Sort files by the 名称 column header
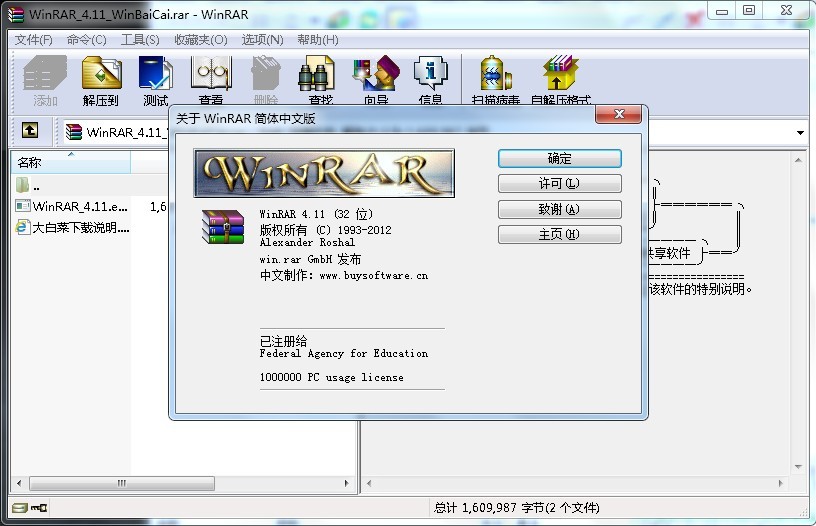Image resolution: width=816 pixels, height=526 pixels. click(x=70, y=162)
